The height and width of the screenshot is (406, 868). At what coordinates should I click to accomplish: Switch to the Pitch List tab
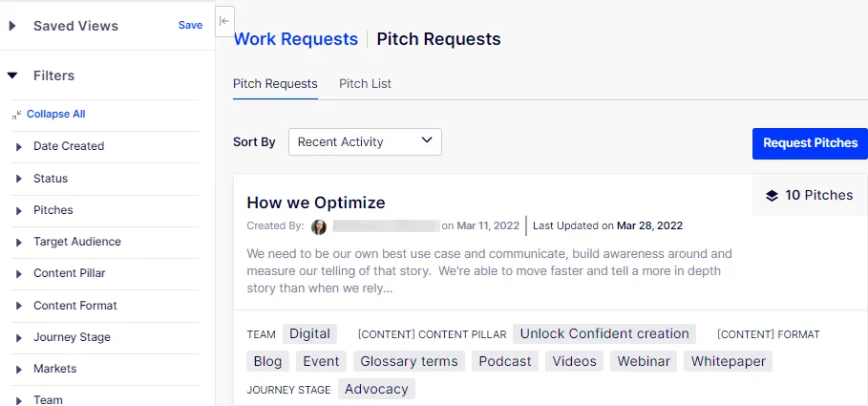pos(365,84)
